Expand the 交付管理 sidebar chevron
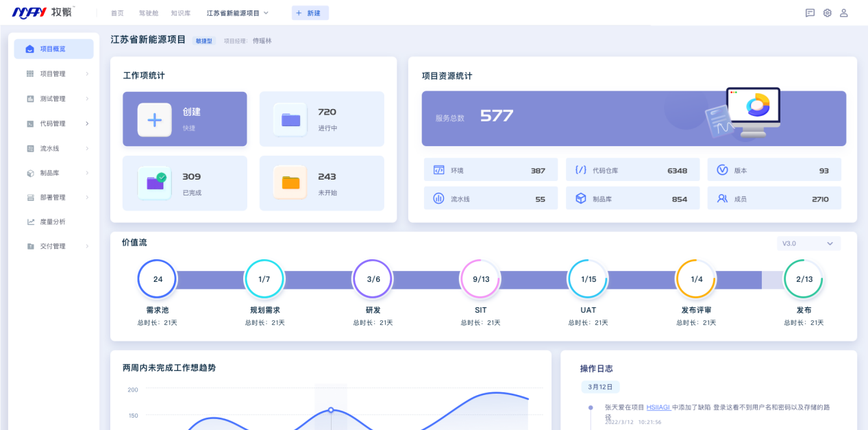868x430 pixels. click(x=87, y=246)
